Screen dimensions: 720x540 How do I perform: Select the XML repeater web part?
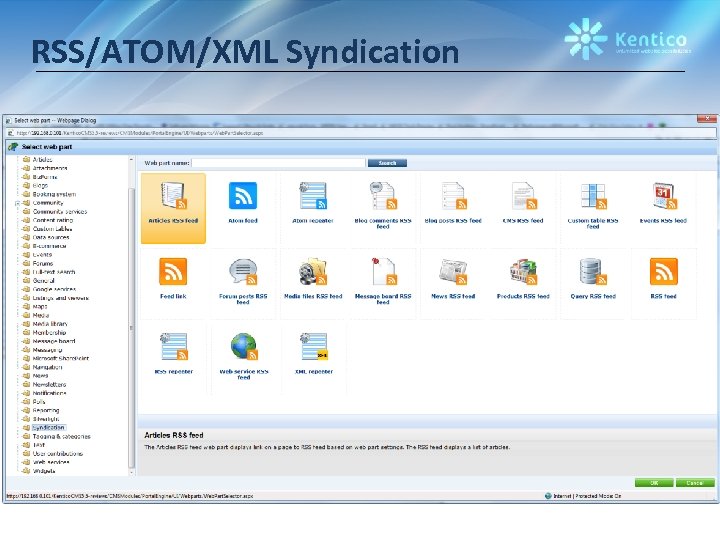[x=314, y=354]
